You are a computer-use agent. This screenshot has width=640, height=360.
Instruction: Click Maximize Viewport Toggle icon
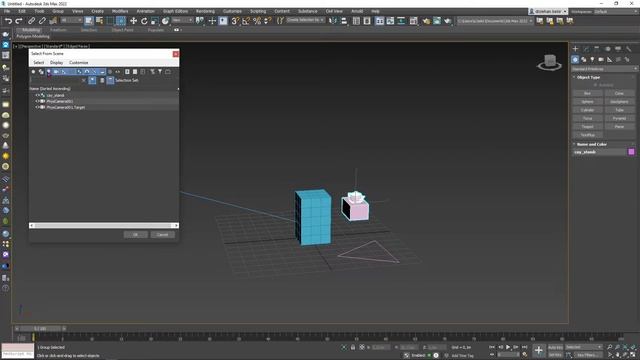633,355
